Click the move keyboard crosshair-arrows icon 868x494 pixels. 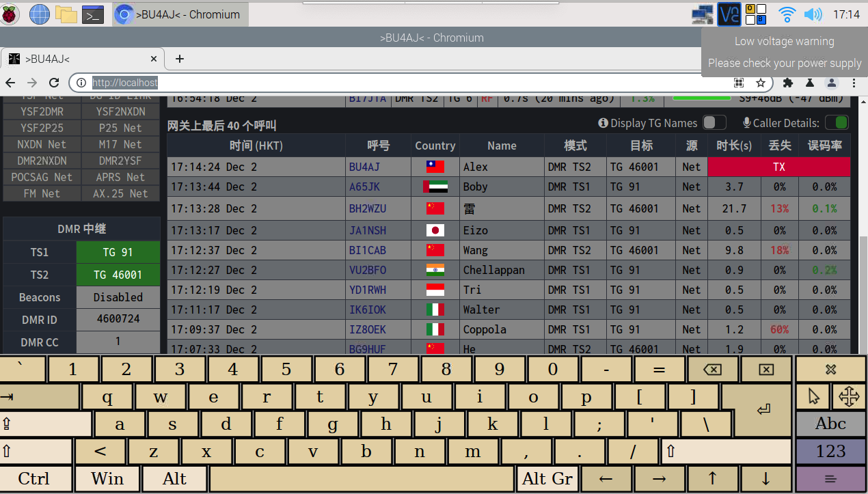click(848, 396)
